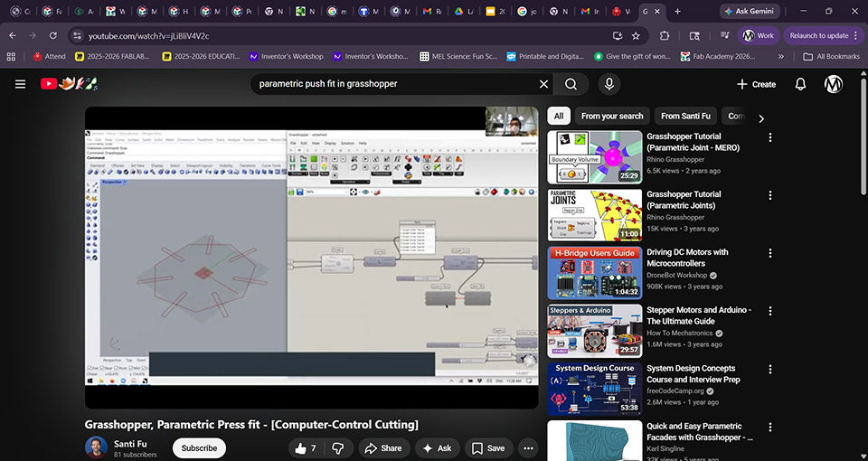This screenshot has height=461, width=868.
Task: Open the freeCodeCamp.org channel name
Action: [x=675, y=390]
